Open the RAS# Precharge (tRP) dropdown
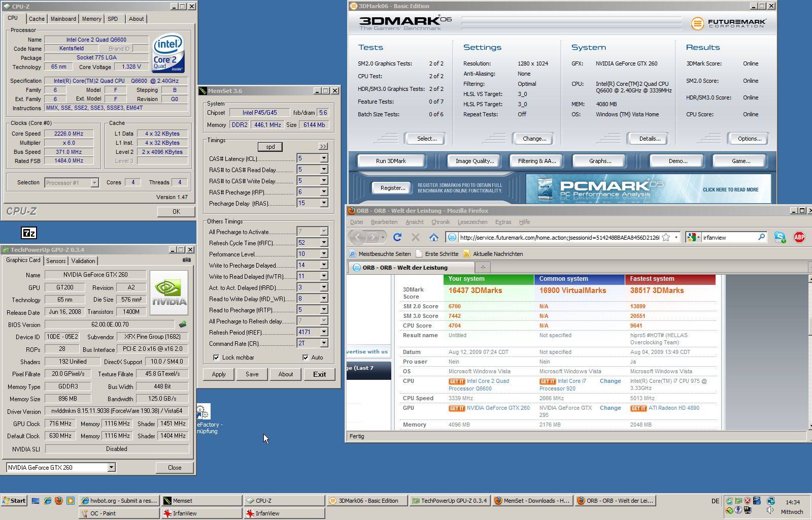 coord(323,192)
